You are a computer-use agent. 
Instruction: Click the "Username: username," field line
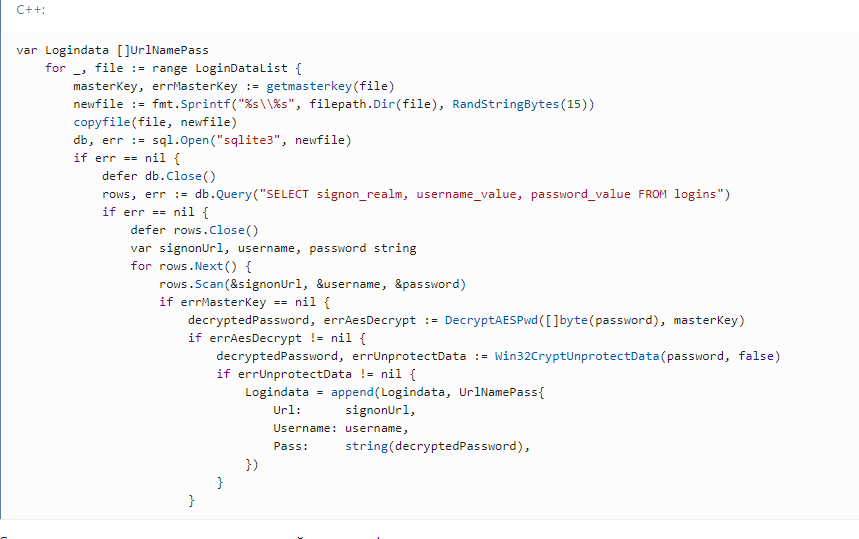[341, 428]
